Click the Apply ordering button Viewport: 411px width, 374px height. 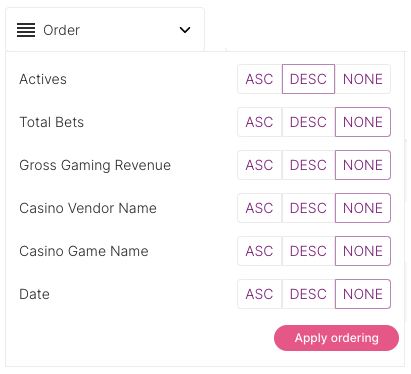[336, 338]
